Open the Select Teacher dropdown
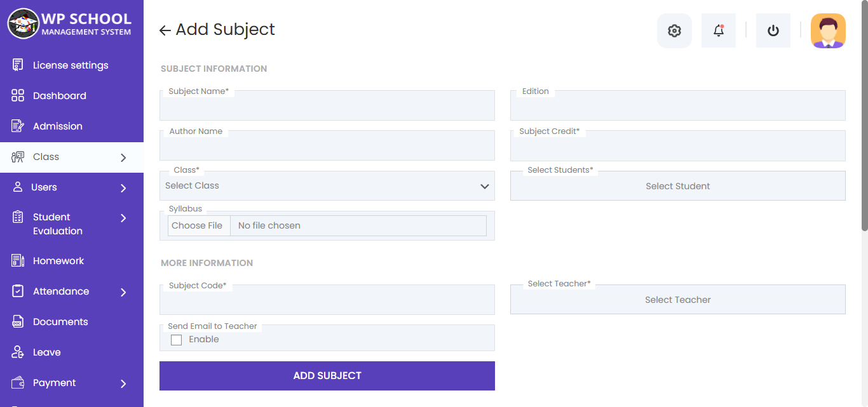The image size is (868, 407). point(677,300)
